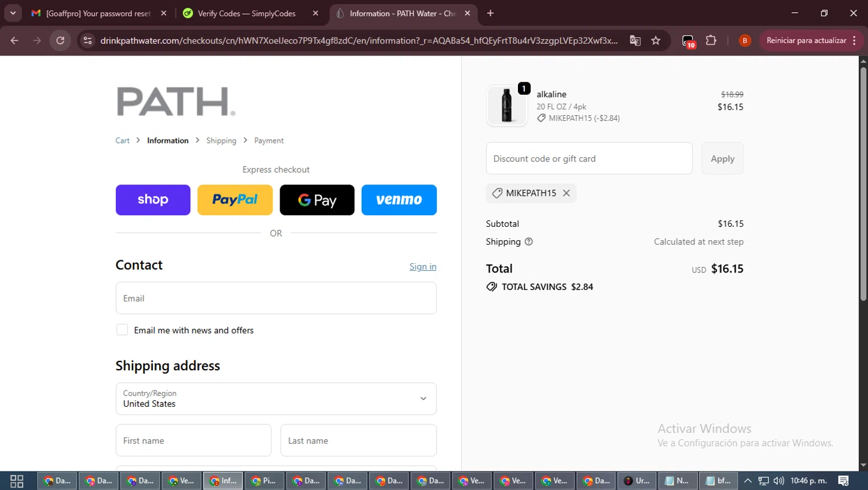Open network status tray icon
This screenshot has width=868, height=490.
[x=763, y=481]
